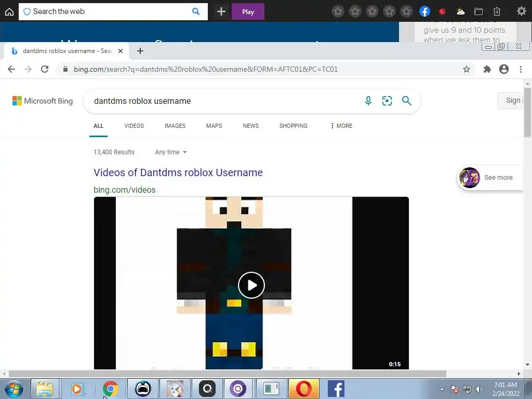Click the See more side card
Image resolution: width=532 pixels, height=399 pixels.
tap(490, 178)
